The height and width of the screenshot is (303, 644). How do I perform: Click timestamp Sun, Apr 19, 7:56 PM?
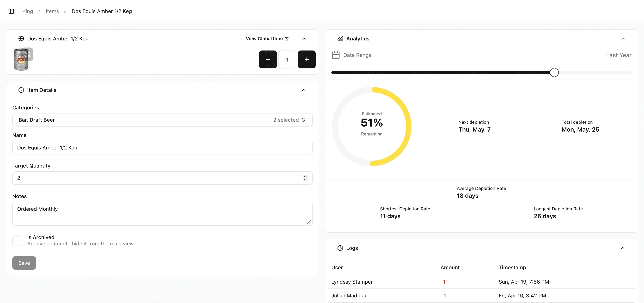click(x=524, y=282)
